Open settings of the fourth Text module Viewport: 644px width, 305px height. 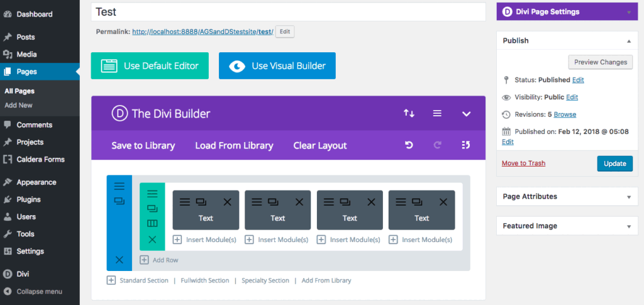pos(401,202)
